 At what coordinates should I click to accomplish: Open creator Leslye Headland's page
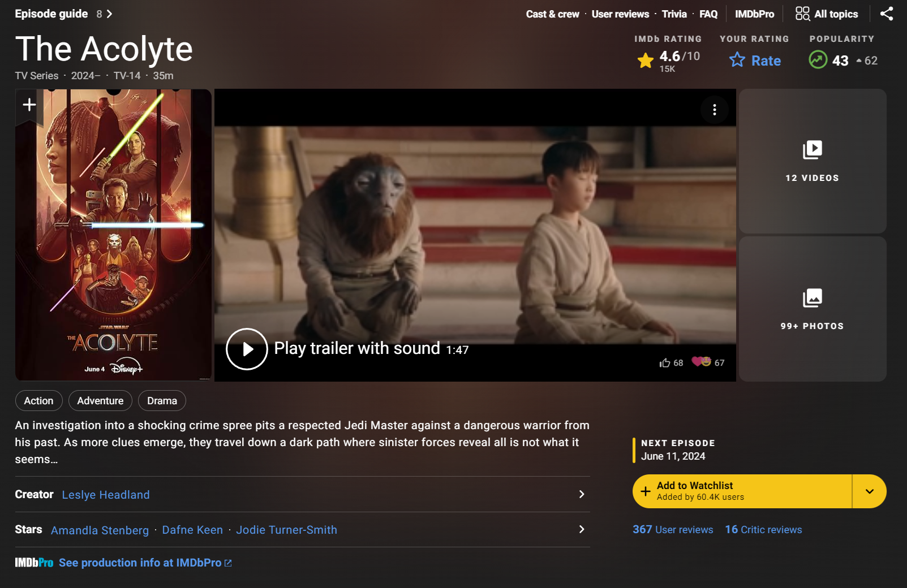tap(106, 495)
